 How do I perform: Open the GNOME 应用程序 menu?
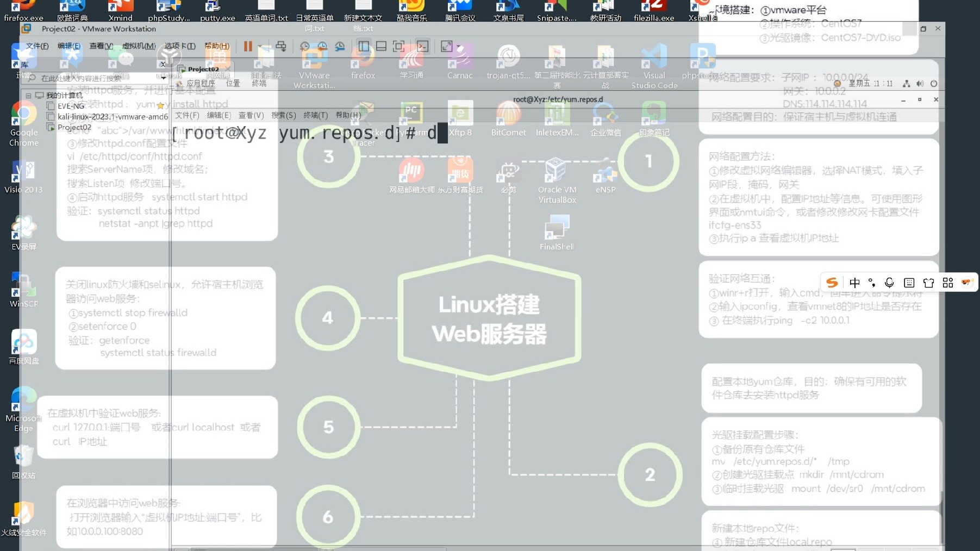pyautogui.click(x=196, y=83)
